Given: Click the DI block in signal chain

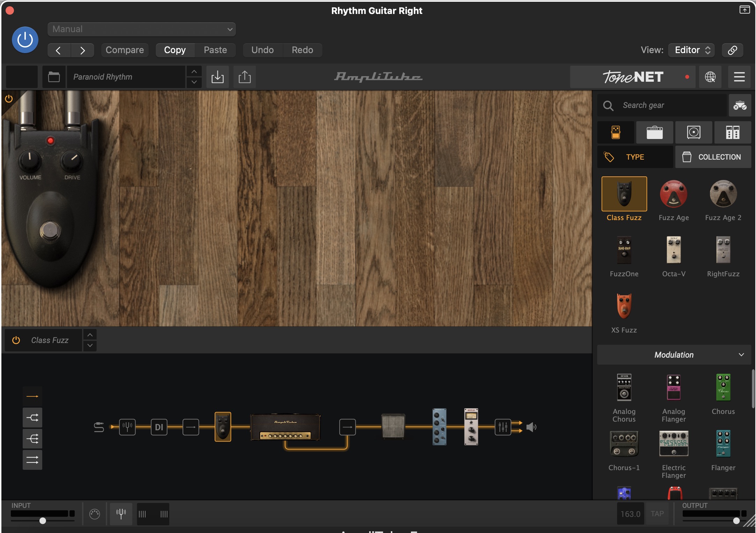Looking at the screenshot, I should pyautogui.click(x=159, y=427).
